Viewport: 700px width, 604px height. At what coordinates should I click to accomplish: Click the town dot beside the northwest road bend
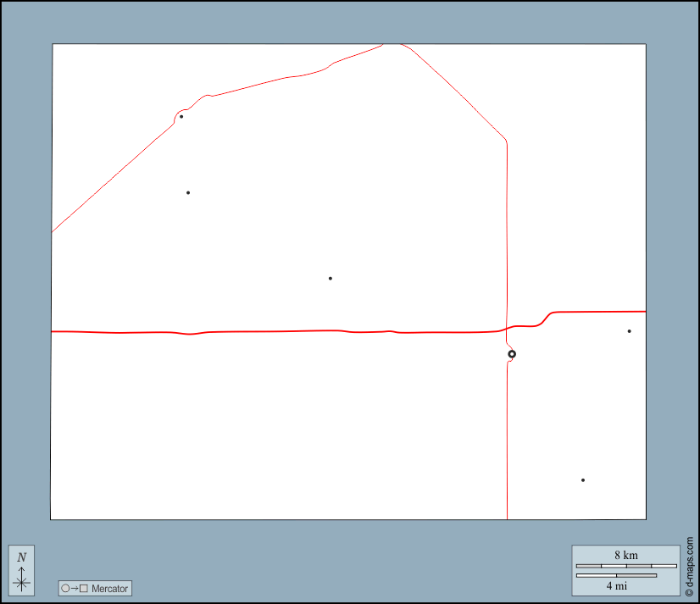pyautogui.click(x=181, y=117)
